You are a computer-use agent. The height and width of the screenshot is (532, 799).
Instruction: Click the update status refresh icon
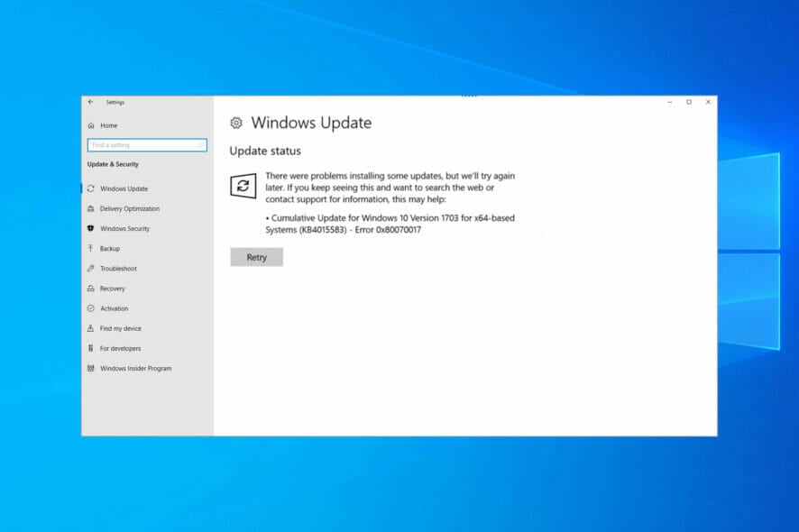(x=243, y=186)
